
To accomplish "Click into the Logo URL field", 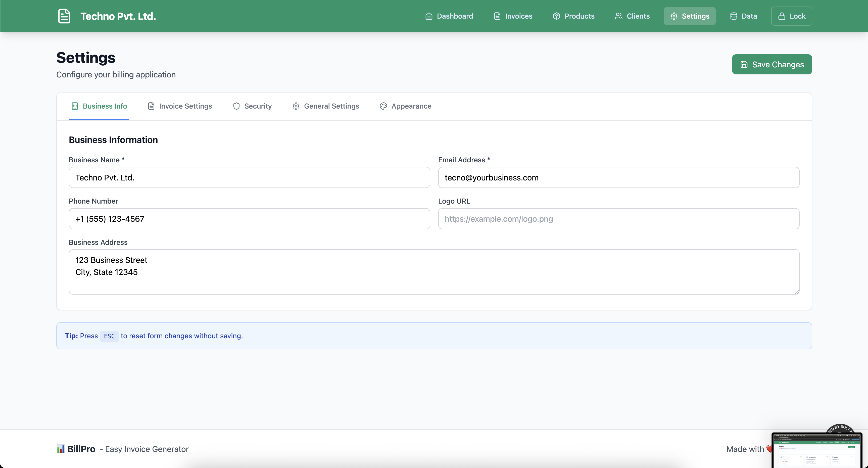I will (618, 219).
